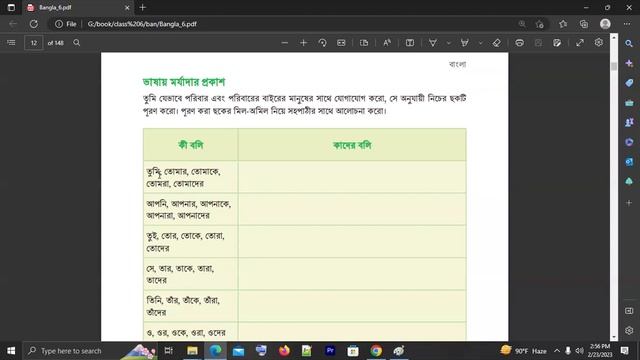Open the notification center
The image size is (640, 360).
(x=624, y=351)
